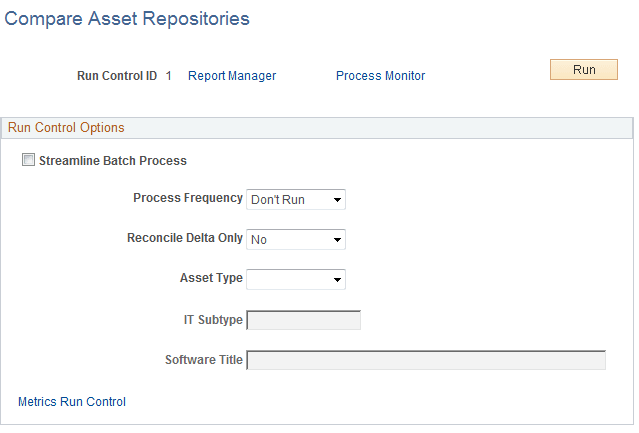Click the Run button
The height and width of the screenshot is (433, 639).
(x=583, y=70)
